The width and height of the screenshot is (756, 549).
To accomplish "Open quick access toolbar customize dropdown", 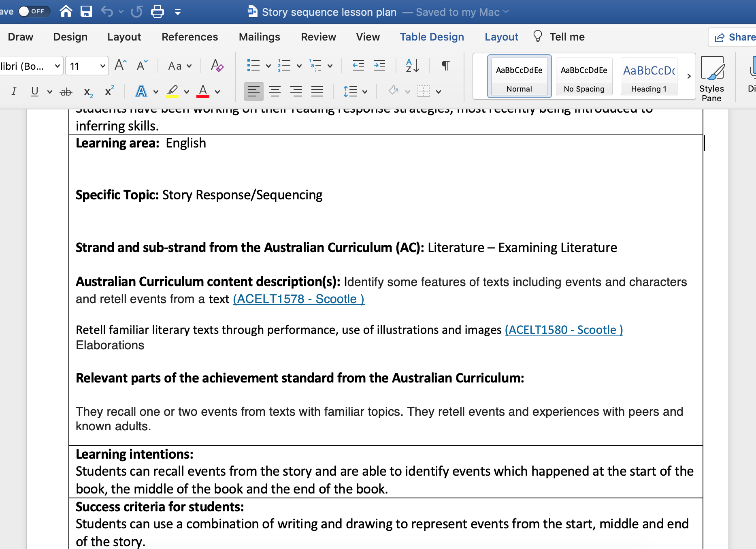I will point(178,12).
